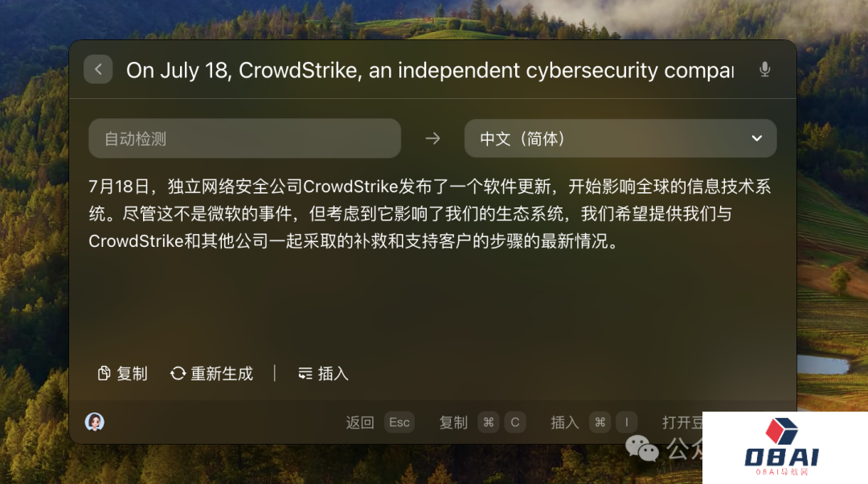
Task: Click the footer 插入 shortcut label
Action: click(x=564, y=422)
